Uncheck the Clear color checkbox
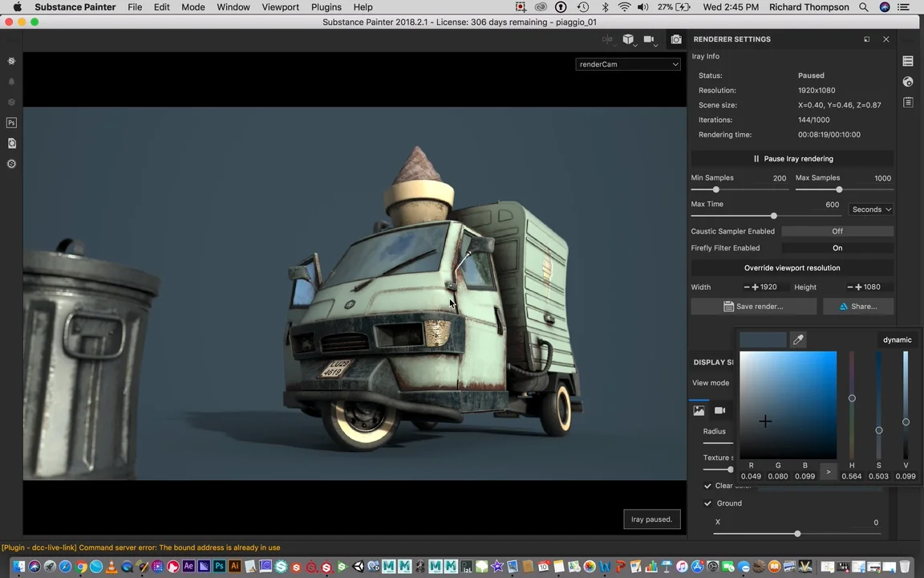The height and width of the screenshot is (578, 924). (x=707, y=486)
